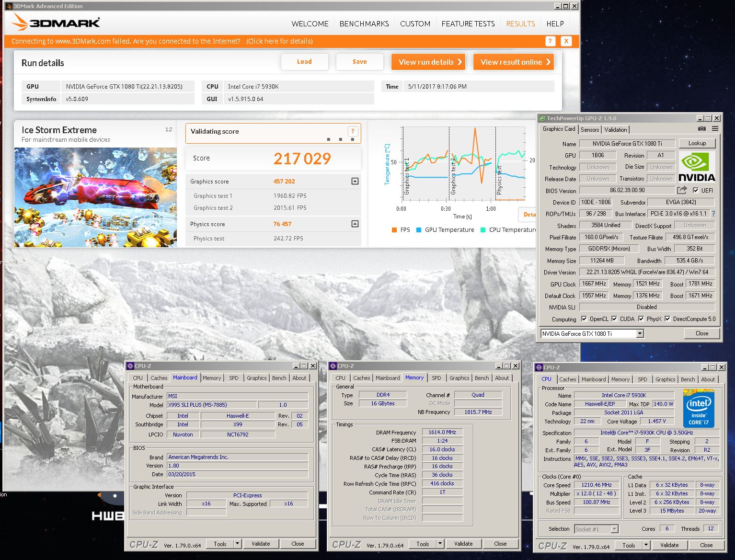
Task: Open help for the connection warning banner
Action: tap(550, 41)
